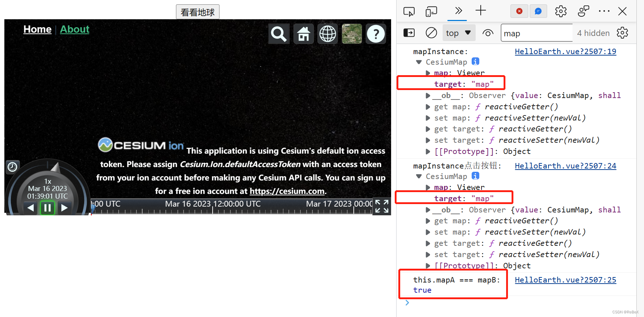Expand first __ob__: Observer entry

(x=428, y=96)
